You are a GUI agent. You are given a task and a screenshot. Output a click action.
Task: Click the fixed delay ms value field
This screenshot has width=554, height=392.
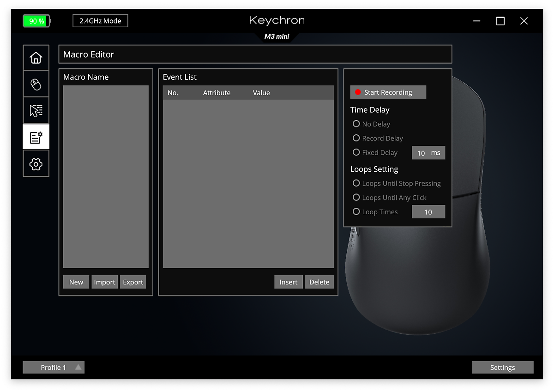pos(428,153)
